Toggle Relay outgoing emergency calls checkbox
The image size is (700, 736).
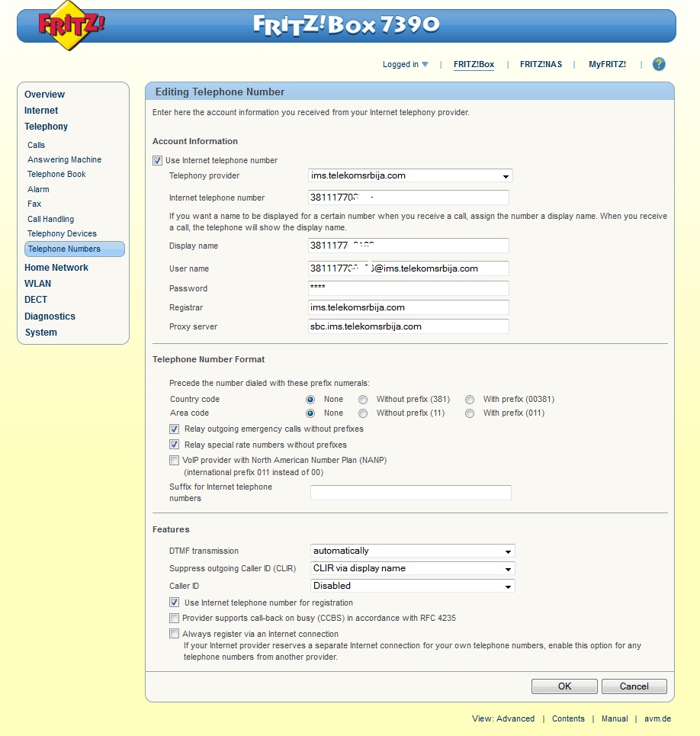174,429
